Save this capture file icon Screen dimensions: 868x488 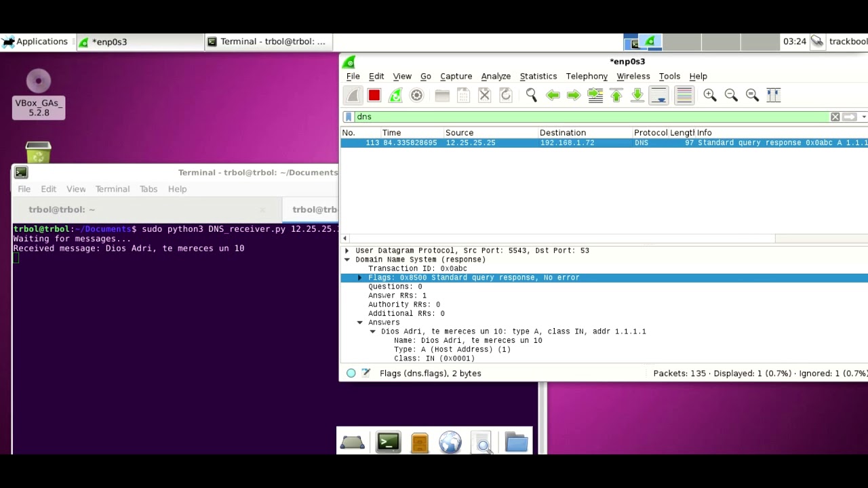463,96
